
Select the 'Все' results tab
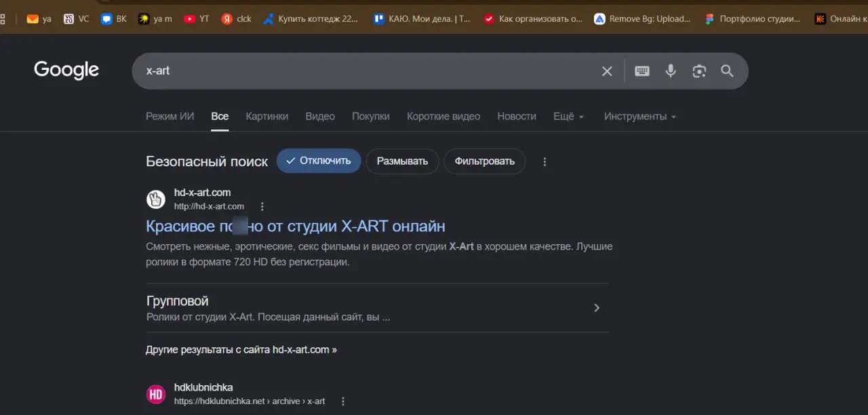pos(220,117)
